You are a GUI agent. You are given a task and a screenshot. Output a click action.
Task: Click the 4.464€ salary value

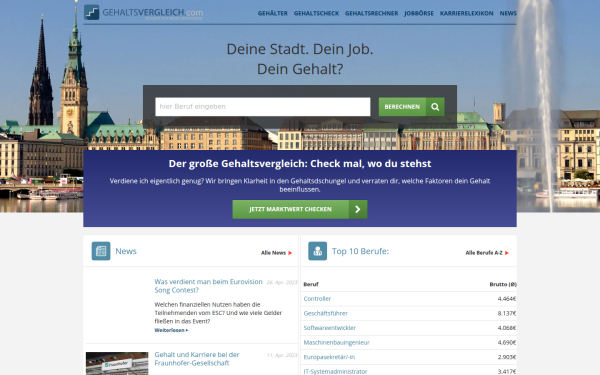[x=507, y=299]
